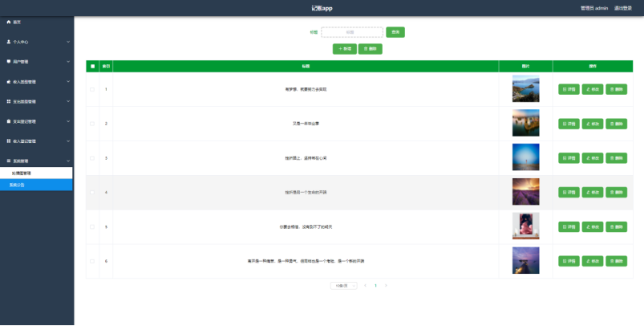The height and width of the screenshot is (326, 644).
Task: Click the lavender field thumbnail in row 4
Action: tap(525, 192)
